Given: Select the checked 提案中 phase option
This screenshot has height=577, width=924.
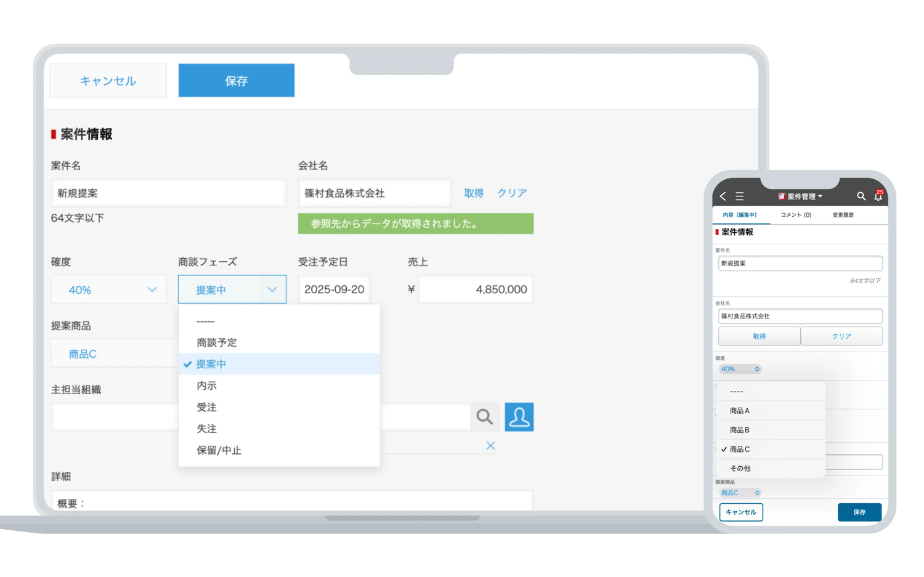Looking at the screenshot, I should pyautogui.click(x=212, y=364).
